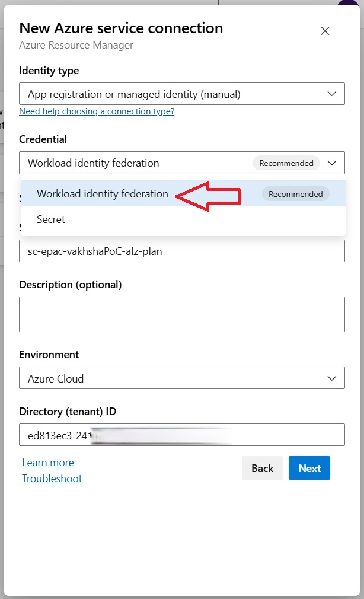Click the Directory tenant ID input field
This screenshot has height=599, width=364.
(x=182, y=434)
